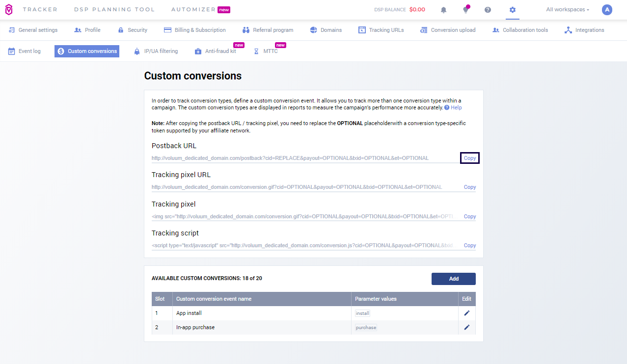
Task: Open Billing & Subscription settings
Action: 195,30
